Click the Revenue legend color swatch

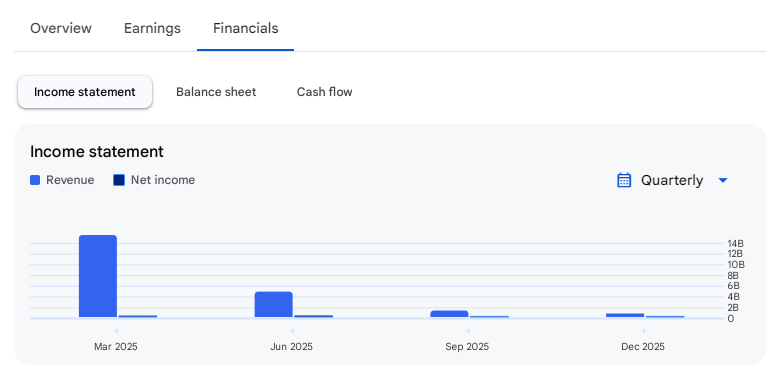coord(35,180)
